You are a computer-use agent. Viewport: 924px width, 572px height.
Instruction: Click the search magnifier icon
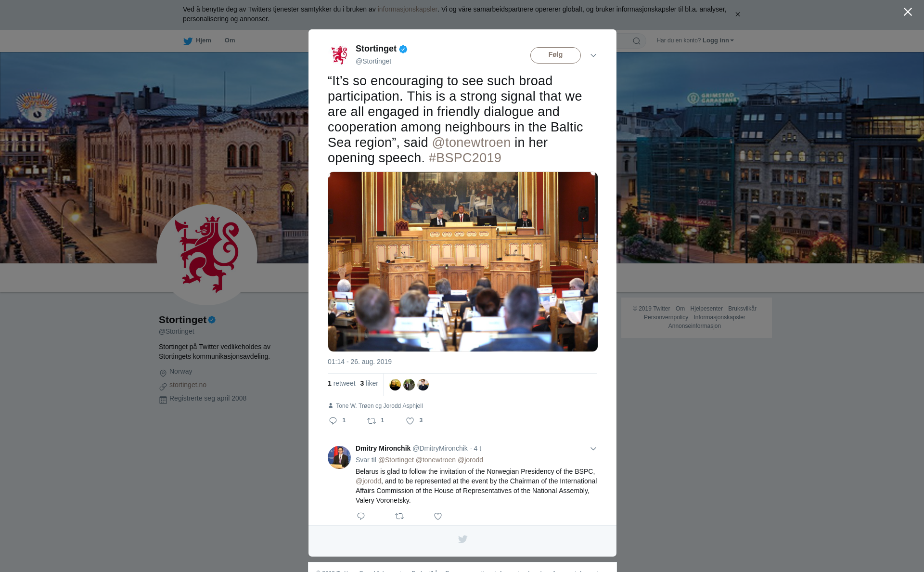(x=637, y=41)
